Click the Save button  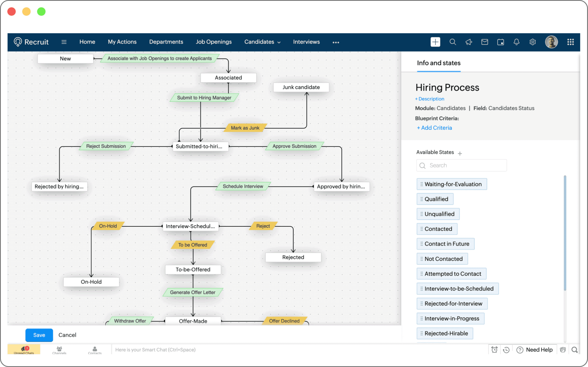(x=39, y=334)
